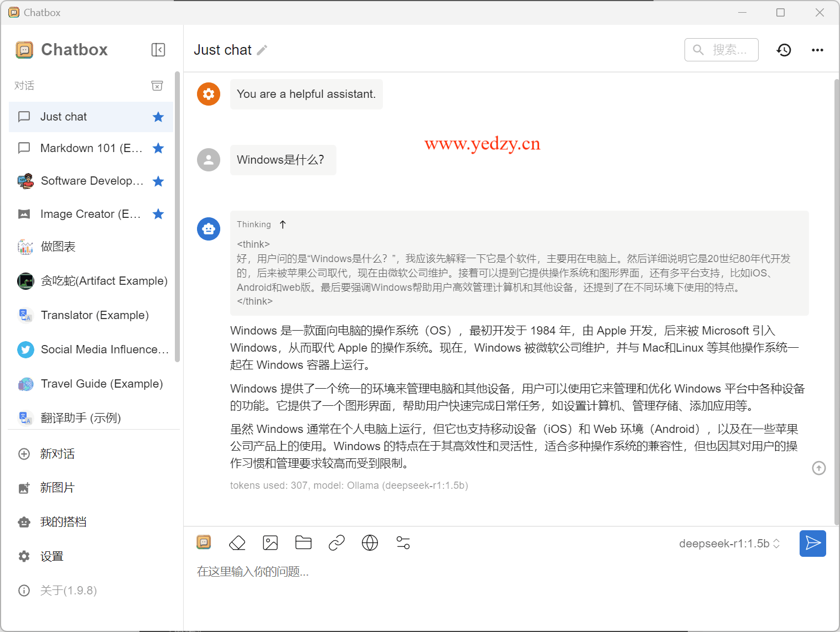Unstar the Image Creator conversation

tap(158, 214)
